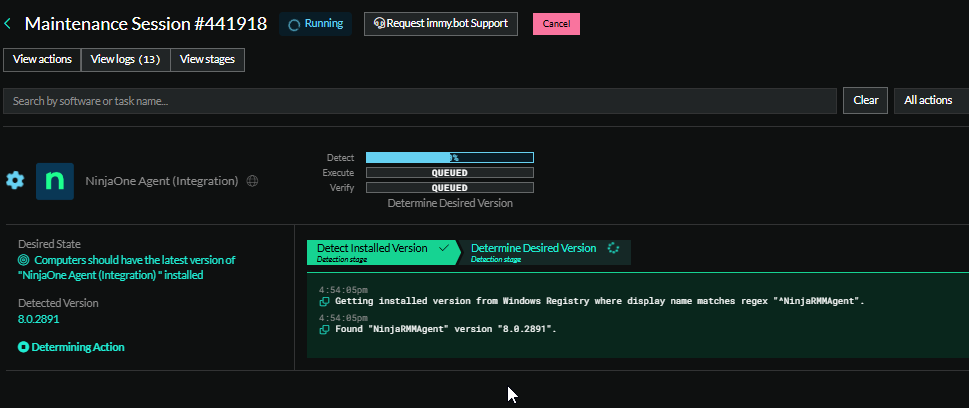Click the Detect progress bar

450,158
